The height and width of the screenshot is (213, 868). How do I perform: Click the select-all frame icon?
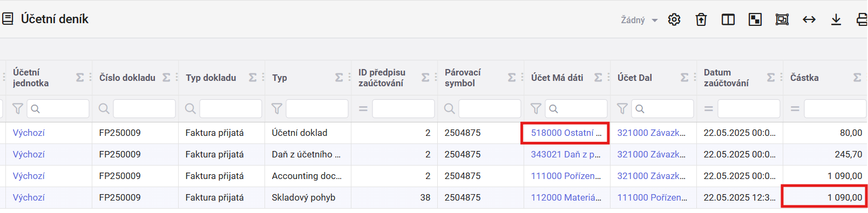[782, 19]
